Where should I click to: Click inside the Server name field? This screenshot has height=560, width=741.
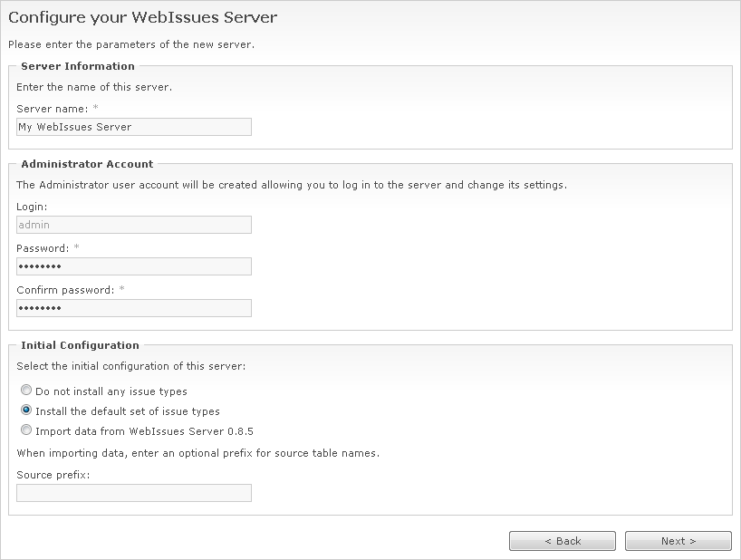pos(133,127)
